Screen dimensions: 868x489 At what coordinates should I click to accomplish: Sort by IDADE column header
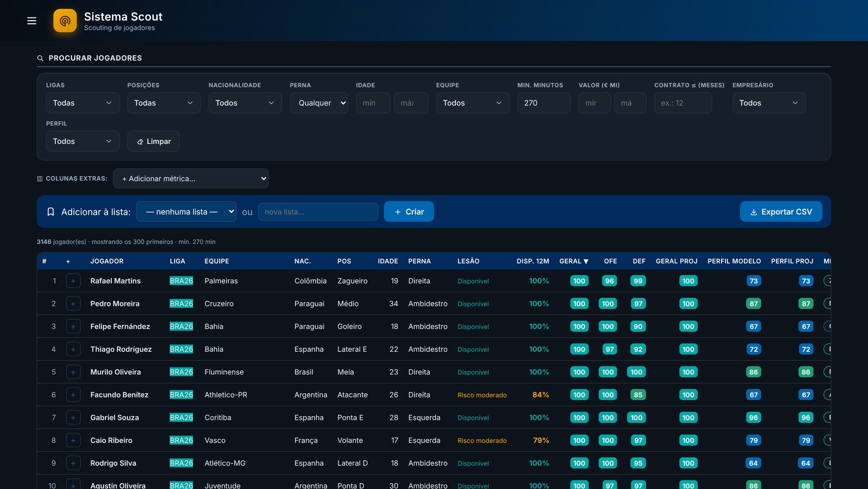click(x=388, y=261)
